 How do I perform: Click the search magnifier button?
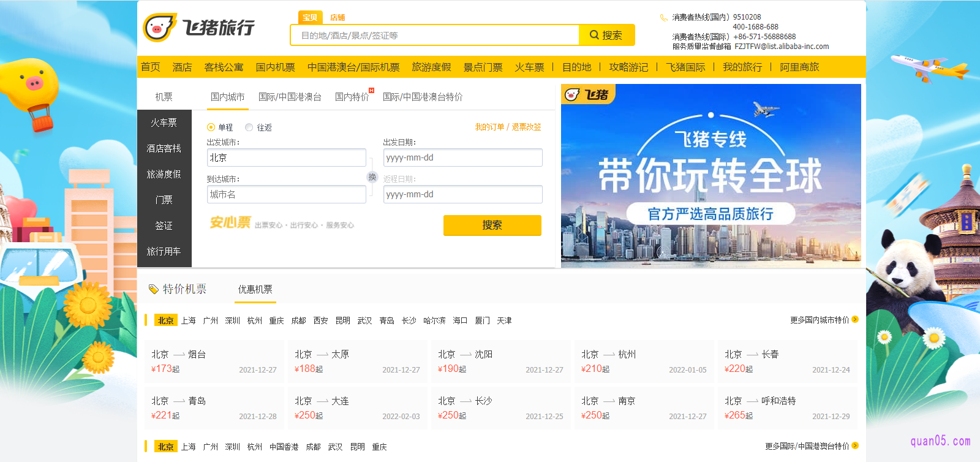tap(606, 35)
